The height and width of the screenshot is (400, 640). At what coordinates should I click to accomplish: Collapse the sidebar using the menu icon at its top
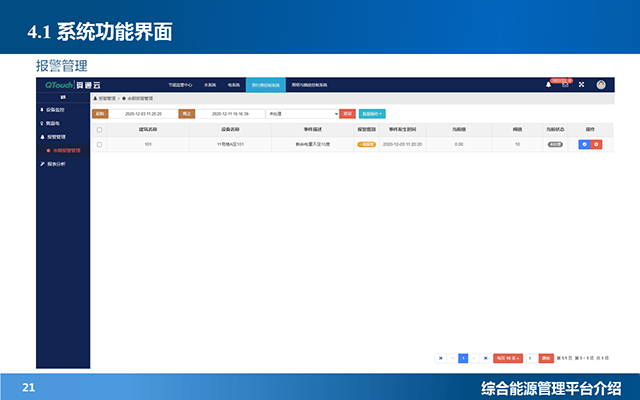(x=63, y=97)
